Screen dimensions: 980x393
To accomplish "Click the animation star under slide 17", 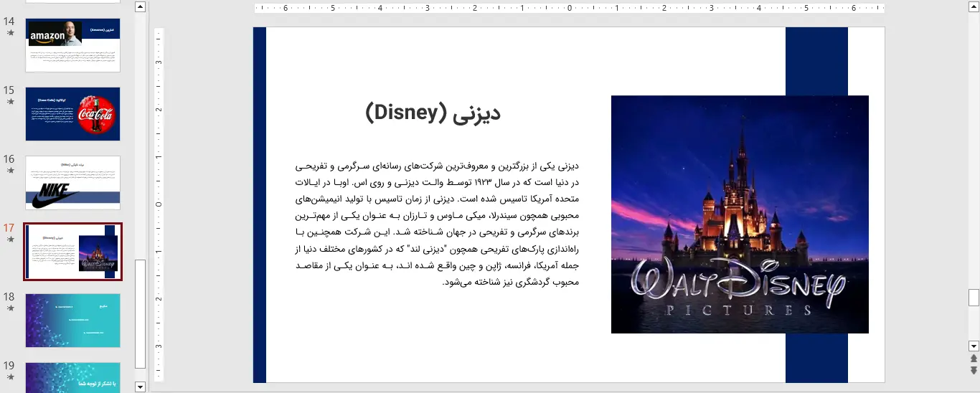I will [x=10, y=240].
